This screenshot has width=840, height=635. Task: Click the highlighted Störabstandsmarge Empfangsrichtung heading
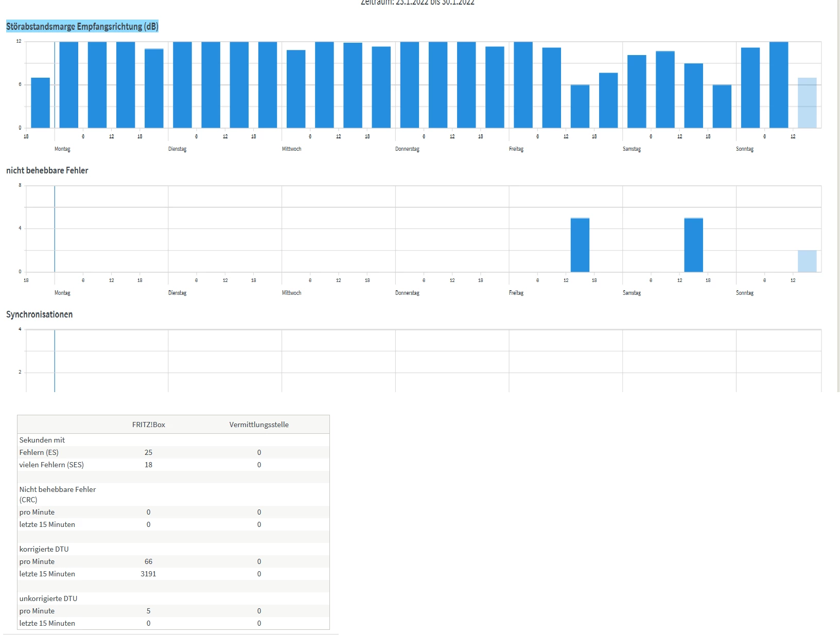pos(82,26)
